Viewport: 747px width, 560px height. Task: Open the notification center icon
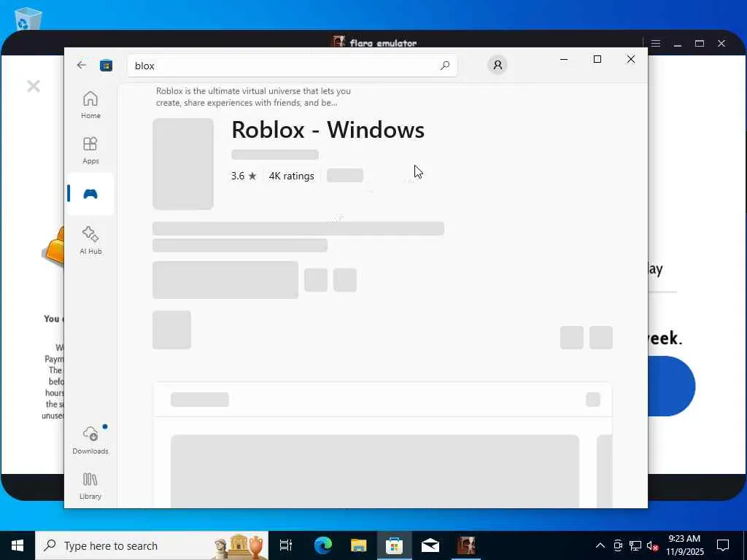coord(723,545)
